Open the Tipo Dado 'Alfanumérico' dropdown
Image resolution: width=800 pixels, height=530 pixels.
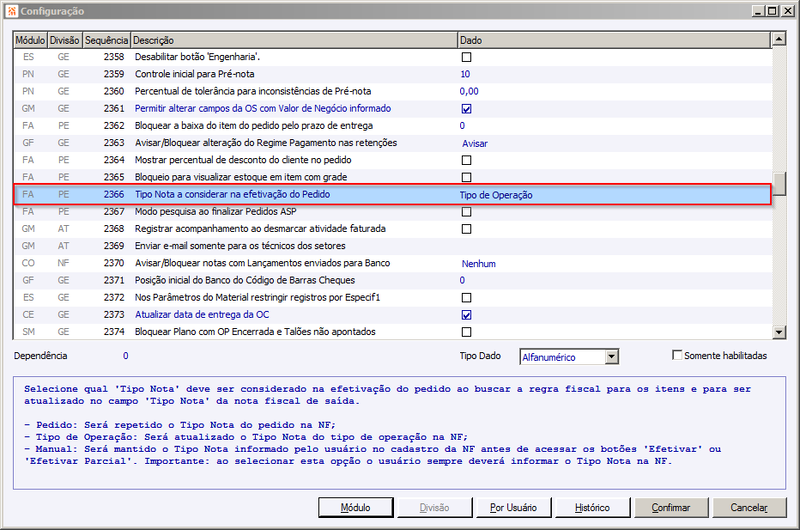pyautogui.click(x=612, y=357)
